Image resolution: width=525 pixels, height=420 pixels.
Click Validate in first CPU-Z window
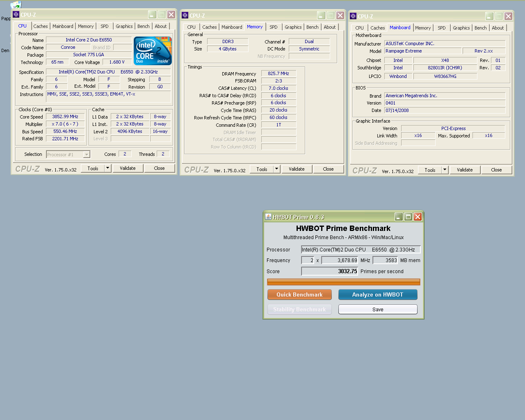[128, 168]
